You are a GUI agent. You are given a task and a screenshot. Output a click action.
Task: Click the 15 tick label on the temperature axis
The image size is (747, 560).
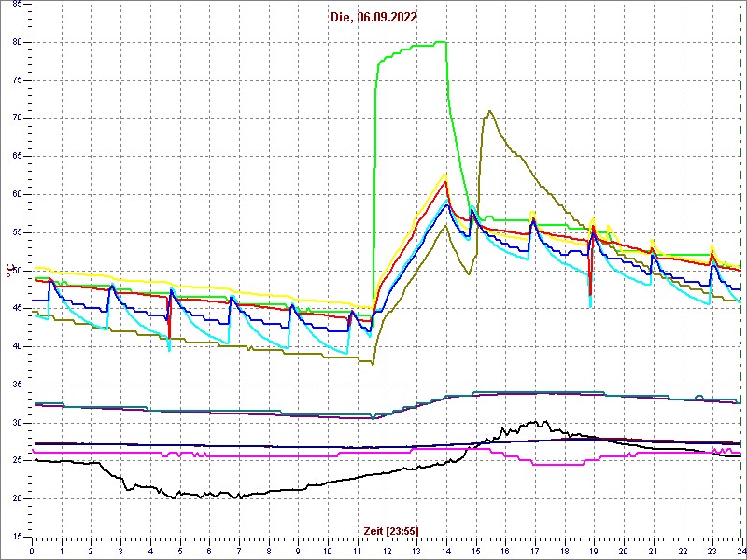pyautogui.click(x=16, y=538)
